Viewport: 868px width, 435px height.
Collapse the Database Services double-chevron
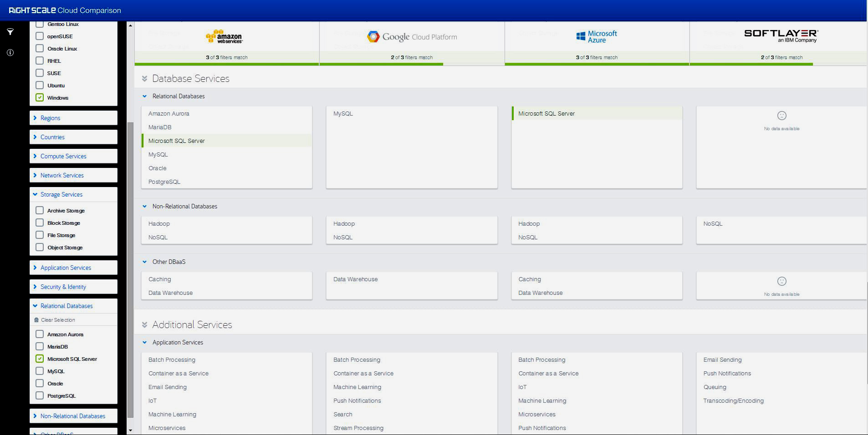(144, 79)
